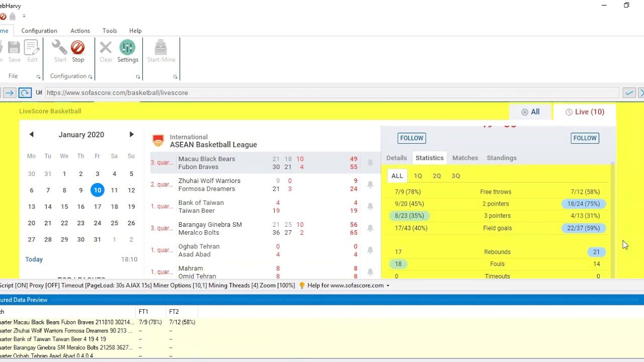Open the Standings tab

(x=502, y=158)
